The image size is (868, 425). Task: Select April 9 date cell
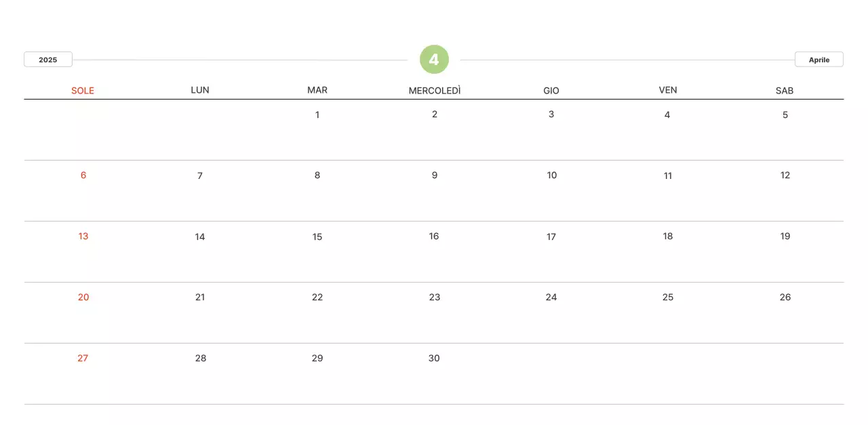pyautogui.click(x=435, y=175)
